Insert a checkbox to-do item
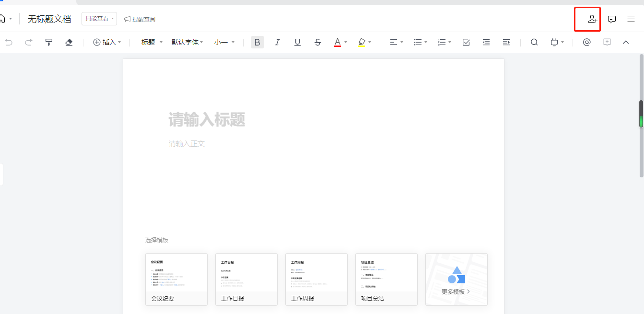The height and width of the screenshot is (314, 644). pyautogui.click(x=466, y=42)
